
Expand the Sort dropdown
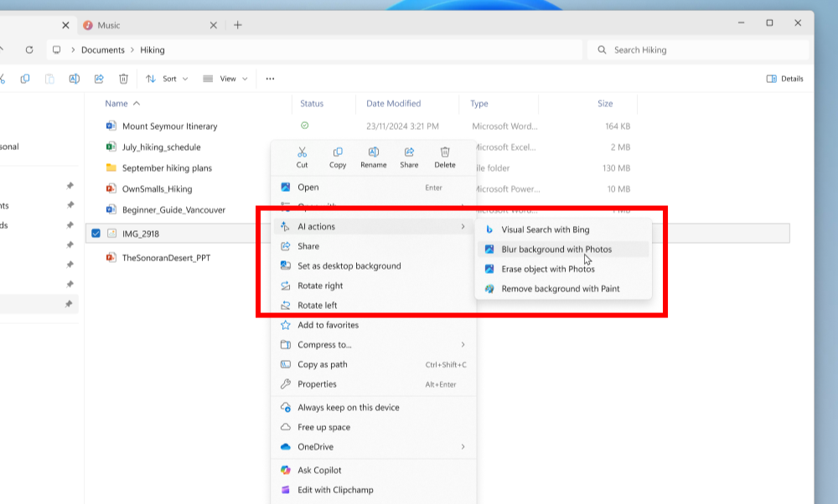(167, 79)
